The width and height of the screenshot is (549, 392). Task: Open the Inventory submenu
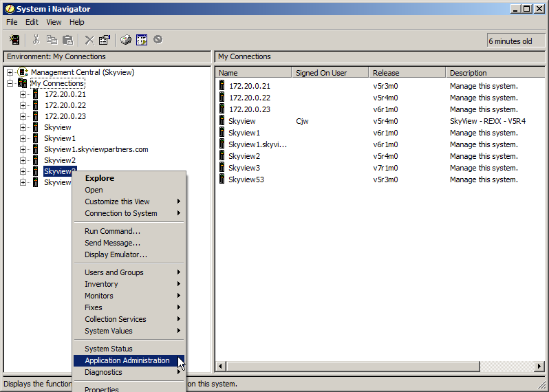pyautogui.click(x=129, y=284)
